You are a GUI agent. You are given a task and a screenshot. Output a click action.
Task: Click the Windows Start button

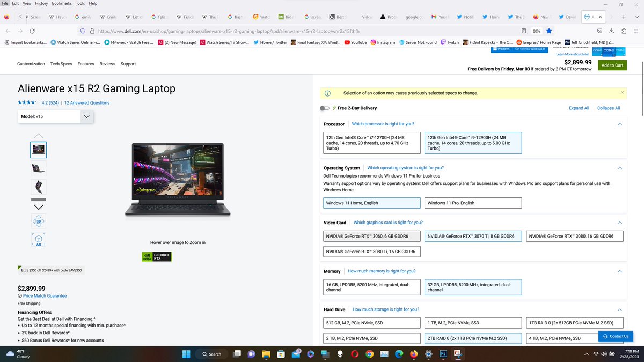(x=186, y=354)
